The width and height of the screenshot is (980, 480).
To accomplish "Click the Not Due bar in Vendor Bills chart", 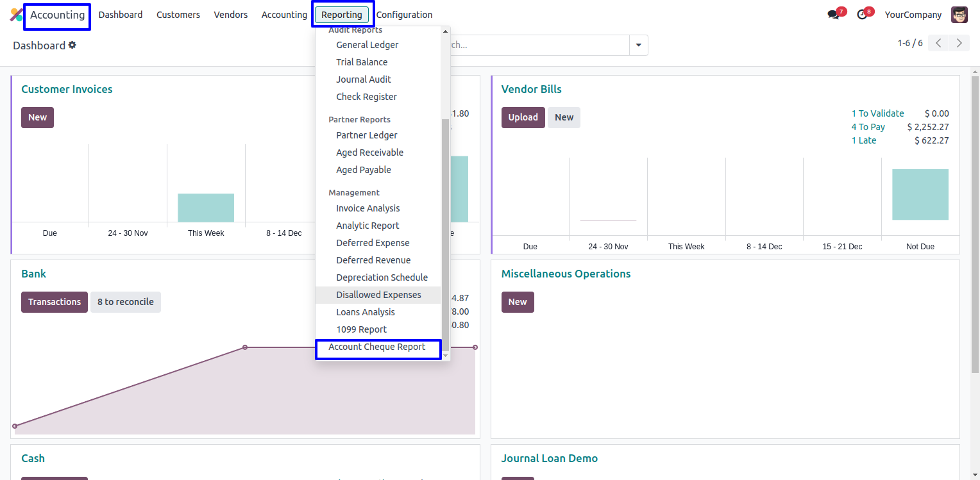I will (x=920, y=195).
